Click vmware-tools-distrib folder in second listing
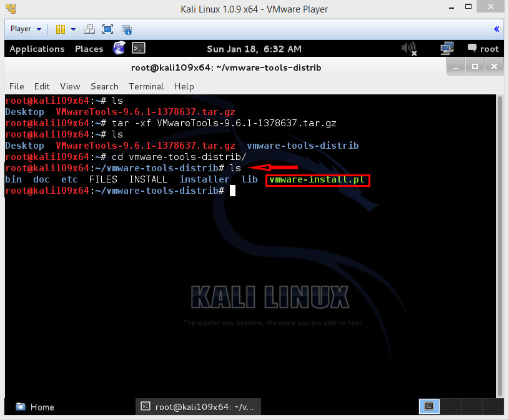The height and width of the screenshot is (420, 509). [303, 146]
